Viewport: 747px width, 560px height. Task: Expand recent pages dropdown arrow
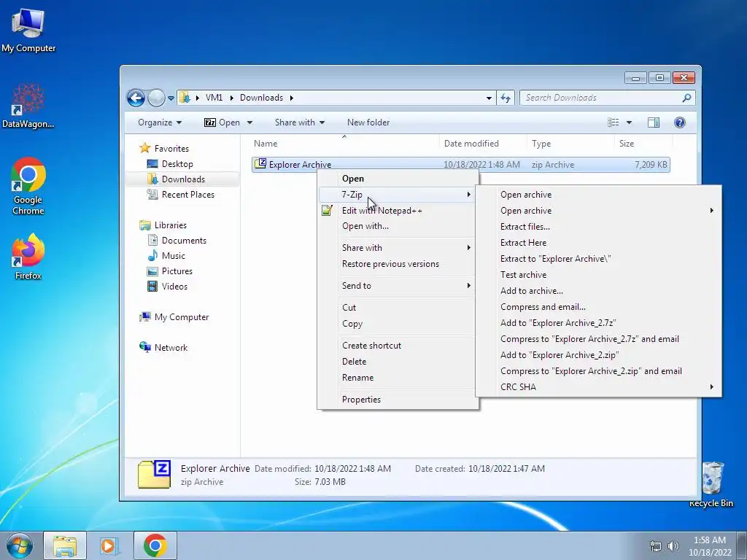[171, 98]
